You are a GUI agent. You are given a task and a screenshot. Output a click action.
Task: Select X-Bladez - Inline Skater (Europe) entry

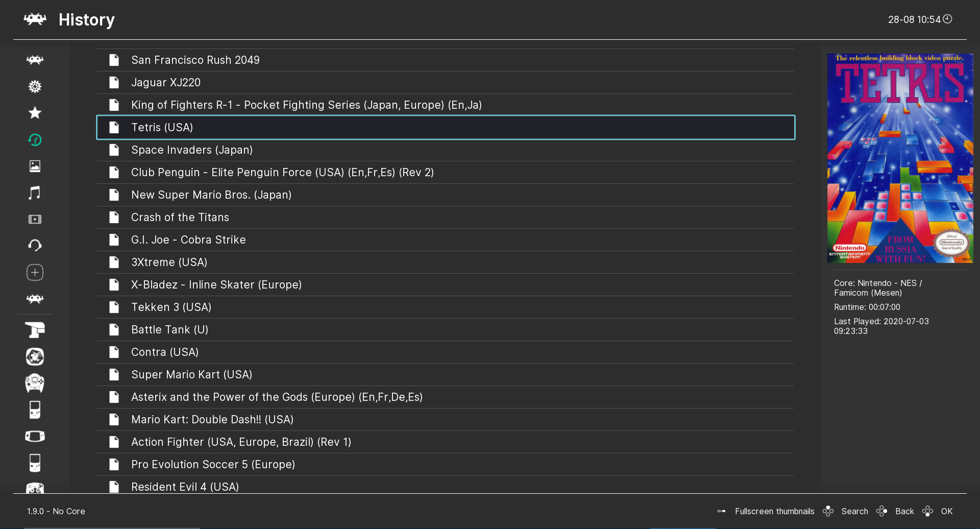tap(445, 284)
